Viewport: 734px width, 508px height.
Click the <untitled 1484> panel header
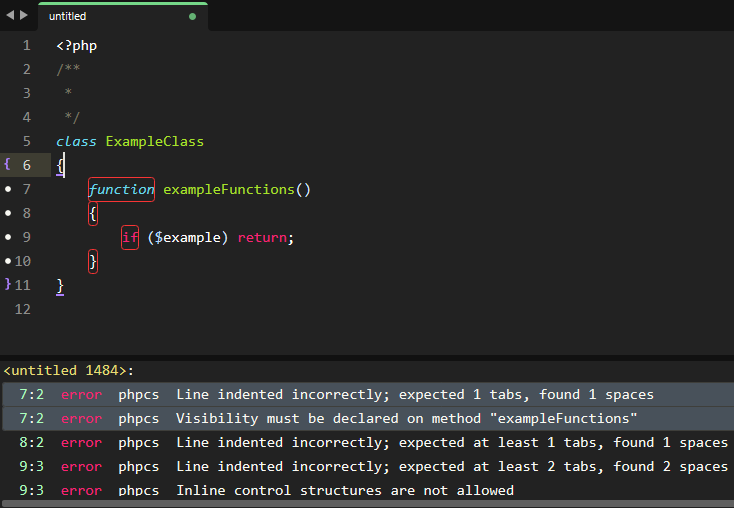68,370
